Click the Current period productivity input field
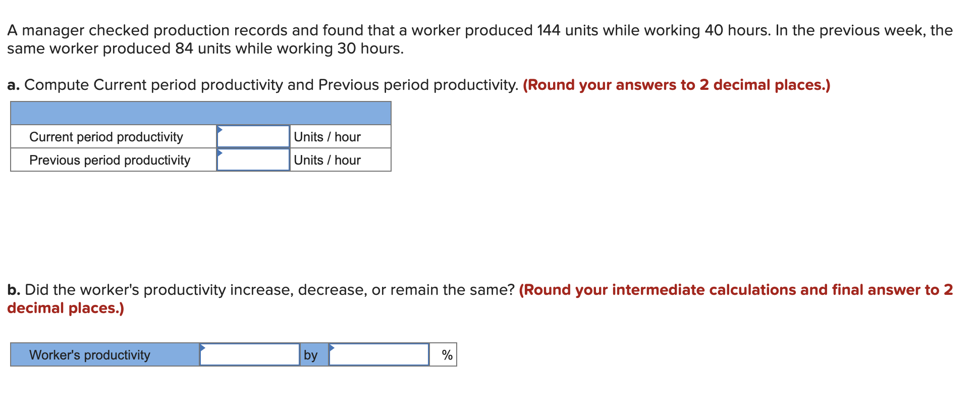 253,136
